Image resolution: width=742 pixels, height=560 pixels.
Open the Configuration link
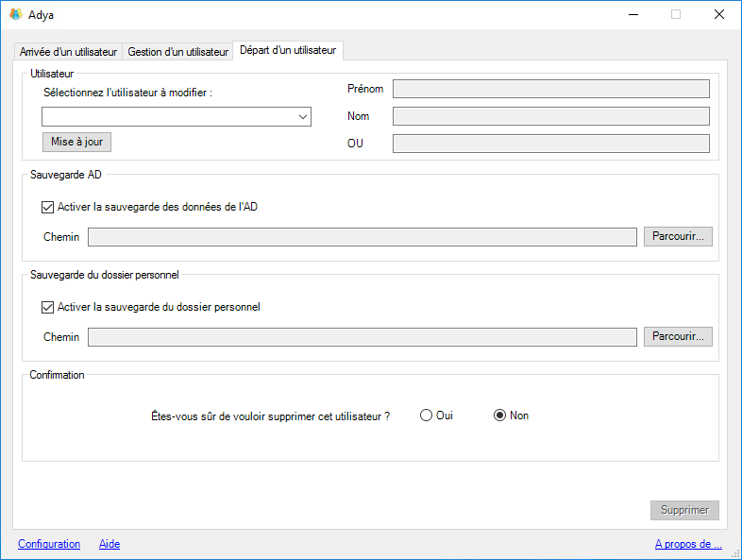49,544
